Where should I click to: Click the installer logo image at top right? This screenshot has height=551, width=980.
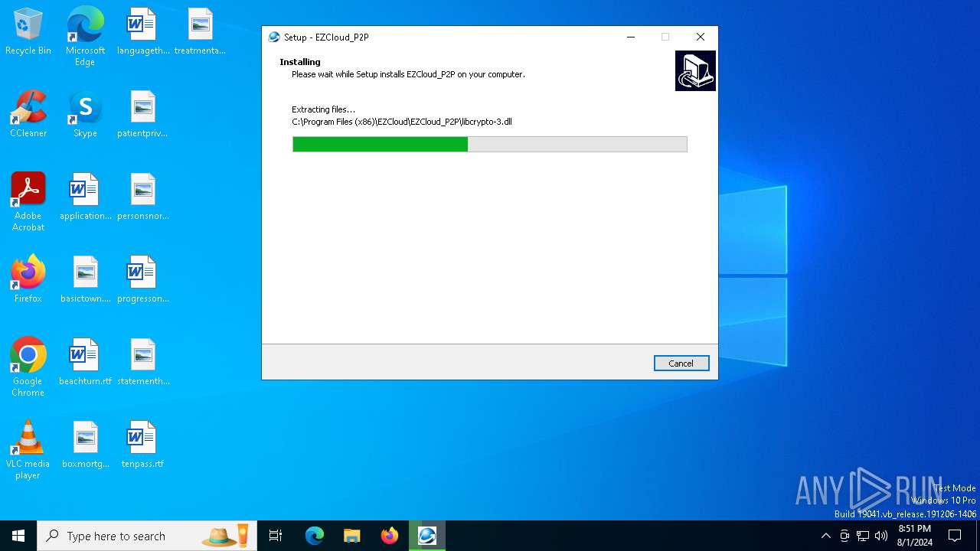pos(695,71)
